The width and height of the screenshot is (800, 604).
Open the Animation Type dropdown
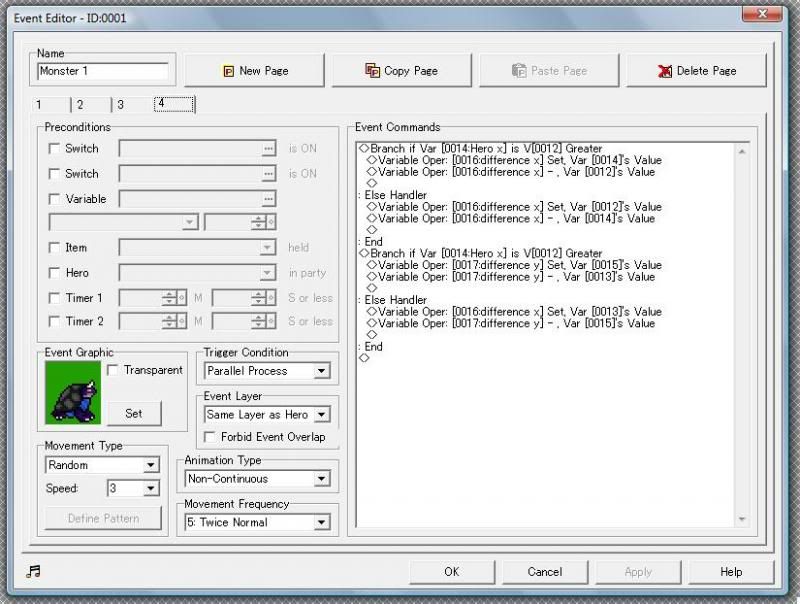pyautogui.click(x=321, y=479)
